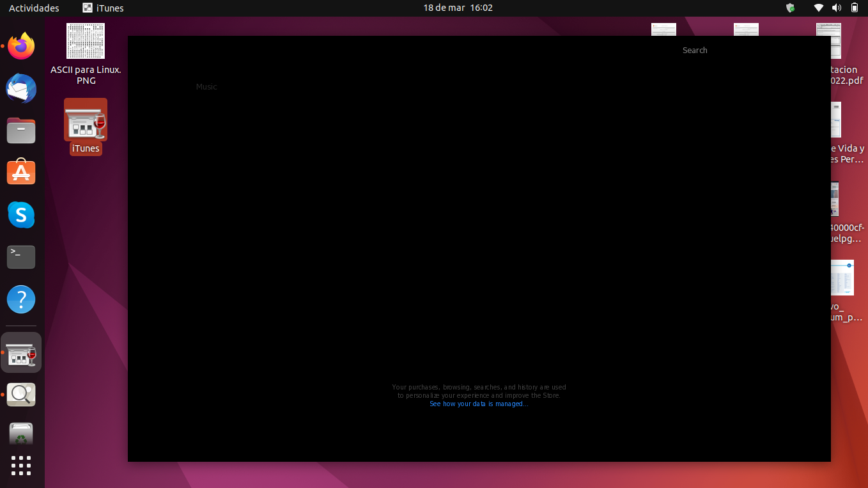
Task: Open the Terminal from the dock
Action: (21, 257)
